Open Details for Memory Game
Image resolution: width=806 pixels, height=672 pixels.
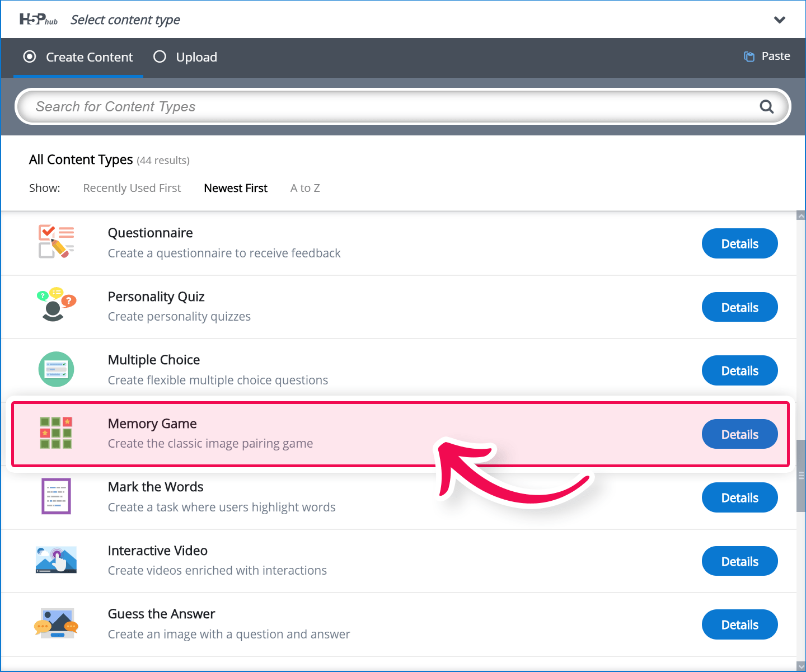pyautogui.click(x=739, y=434)
